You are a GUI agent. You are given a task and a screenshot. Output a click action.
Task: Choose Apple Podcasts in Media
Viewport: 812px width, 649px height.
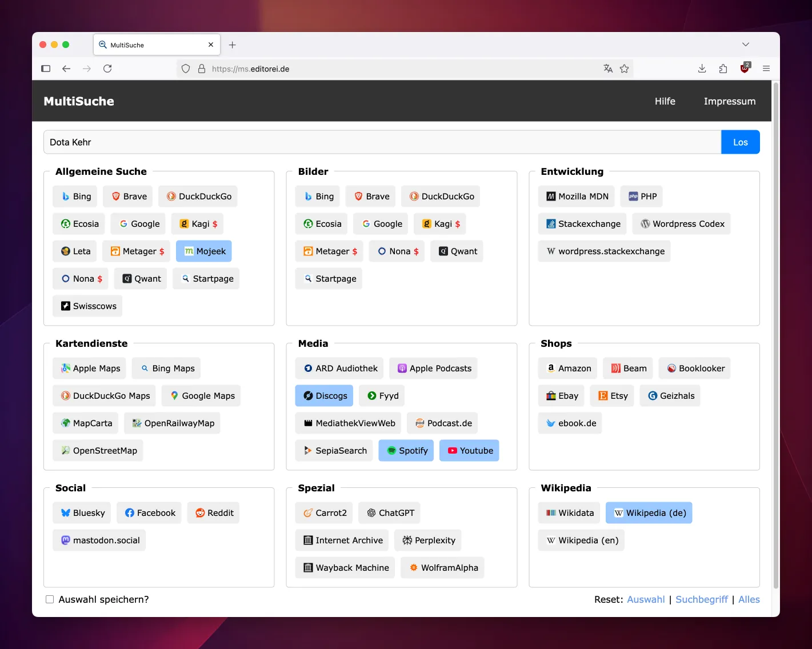point(433,368)
